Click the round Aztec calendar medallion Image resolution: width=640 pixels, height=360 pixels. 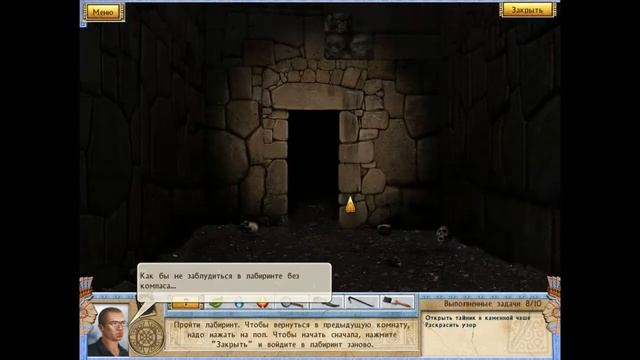pyautogui.click(x=146, y=336)
